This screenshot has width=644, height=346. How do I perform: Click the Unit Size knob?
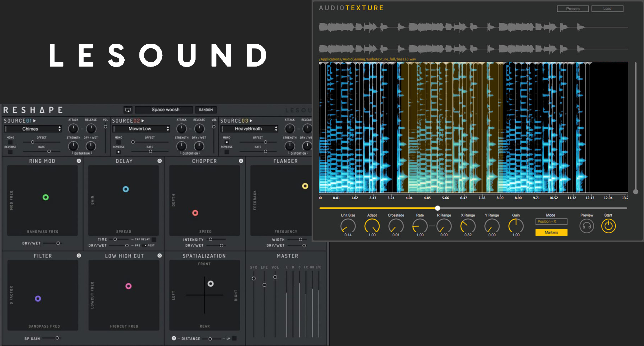point(348,226)
